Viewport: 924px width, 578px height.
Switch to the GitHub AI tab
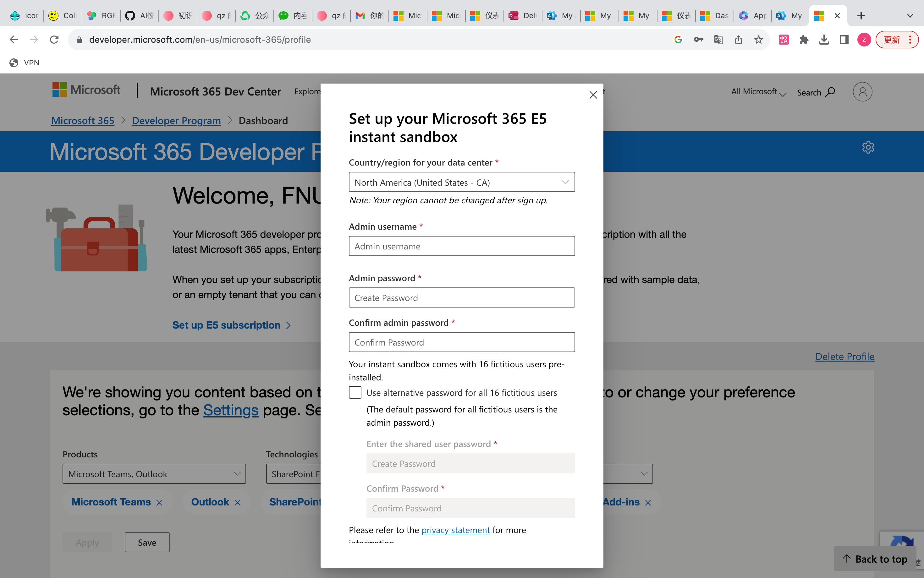[140, 16]
